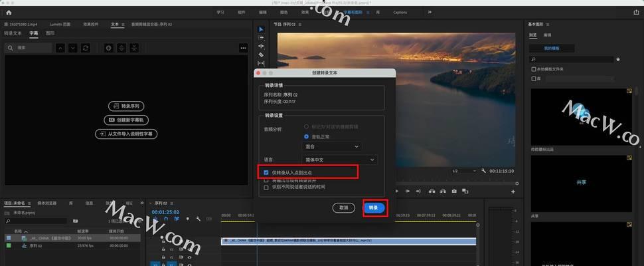This screenshot has width=644, height=266.
Task: Select the Track Select Forward tool
Action: click(261, 38)
